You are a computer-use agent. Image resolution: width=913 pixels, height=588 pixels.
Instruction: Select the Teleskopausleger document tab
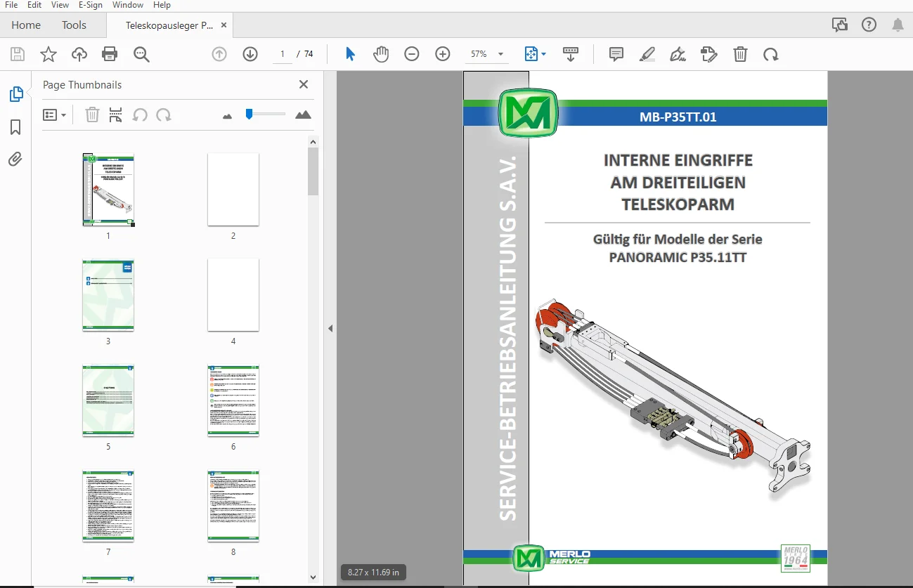point(169,25)
